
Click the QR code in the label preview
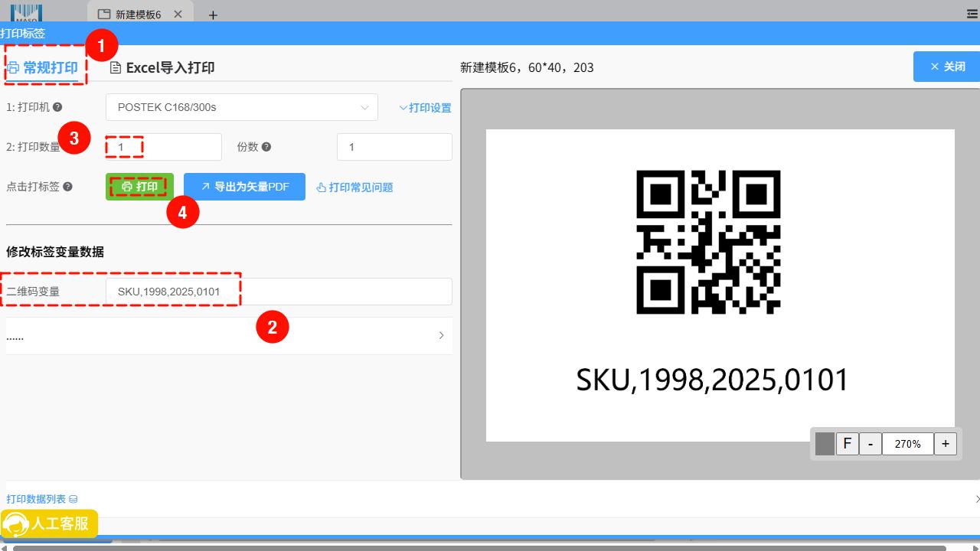(x=708, y=242)
